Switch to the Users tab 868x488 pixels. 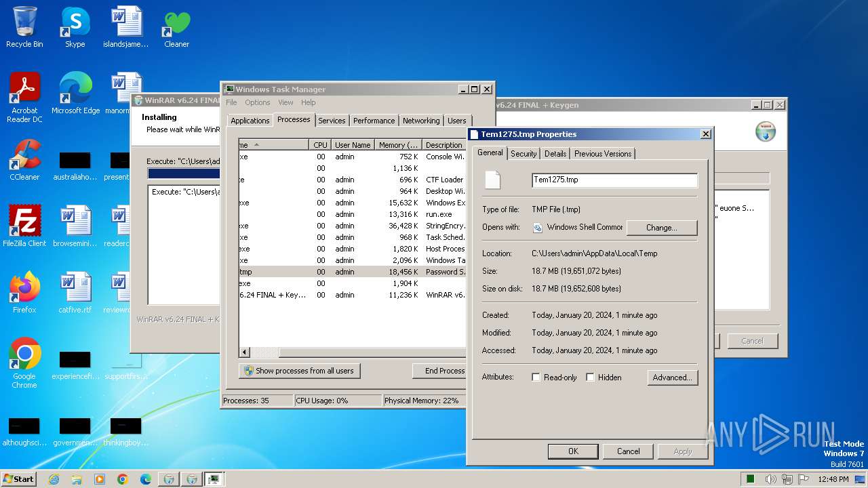pos(457,121)
